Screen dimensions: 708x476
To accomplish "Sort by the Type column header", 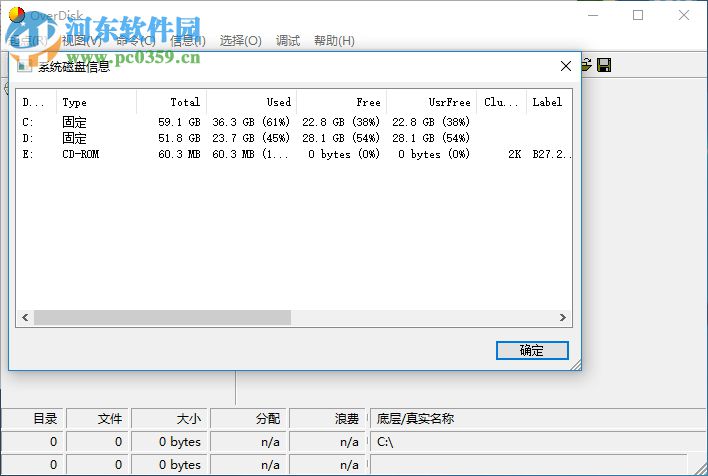I will 96,102.
